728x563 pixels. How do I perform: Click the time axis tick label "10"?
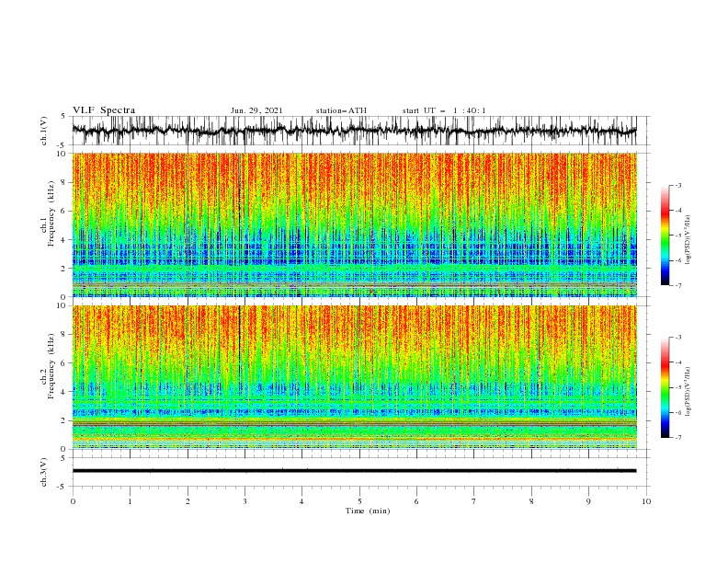point(646,501)
